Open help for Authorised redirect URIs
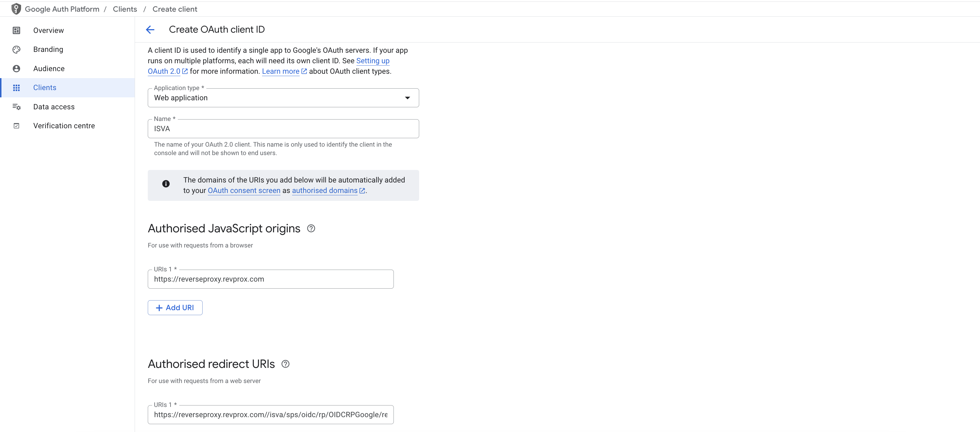Viewport: 980px width, 432px height. (285, 364)
